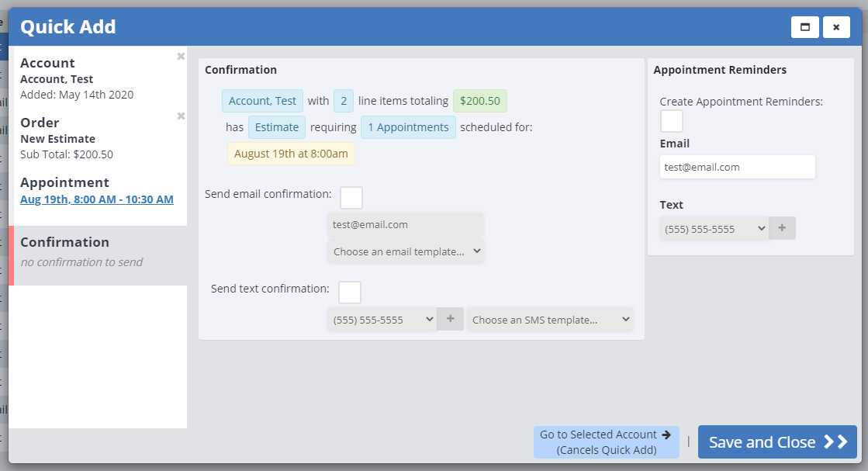Maximize the Quick Add dialog

point(804,27)
